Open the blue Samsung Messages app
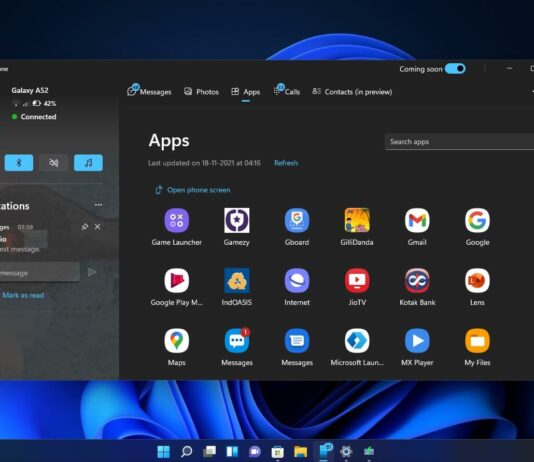Viewport: 534px width, 462px height. [297, 340]
